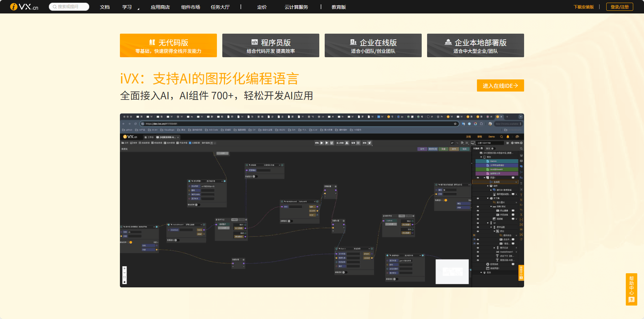The image size is (644, 319).
Task: Click the preview play button in IDE toolbar
Action: click(x=322, y=143)
